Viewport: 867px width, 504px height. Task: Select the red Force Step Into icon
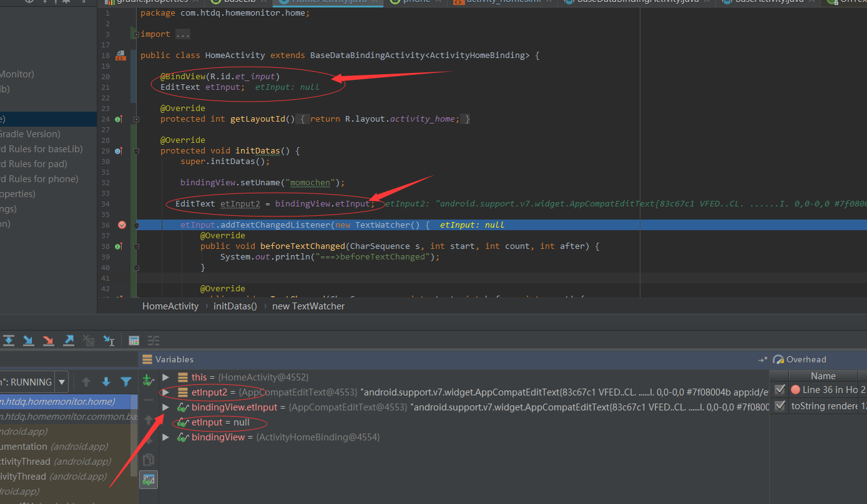tap(48, 340)
